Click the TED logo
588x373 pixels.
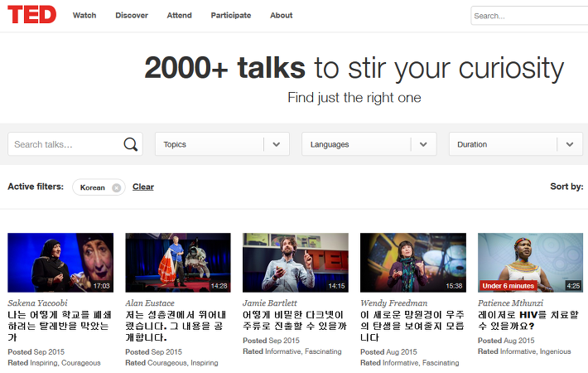31,15
